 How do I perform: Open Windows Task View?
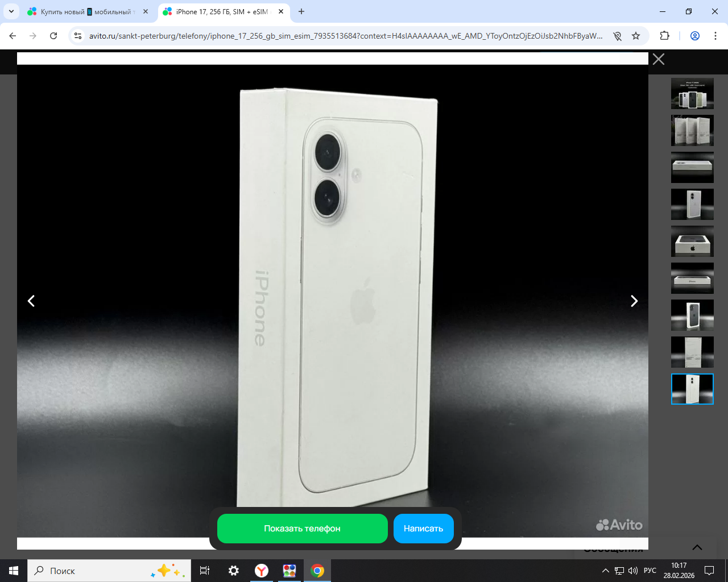[x=205, y=571]
